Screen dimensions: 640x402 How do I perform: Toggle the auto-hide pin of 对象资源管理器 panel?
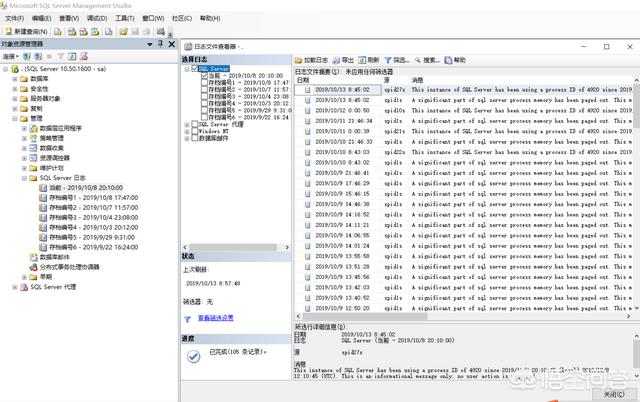coord(160,44)
